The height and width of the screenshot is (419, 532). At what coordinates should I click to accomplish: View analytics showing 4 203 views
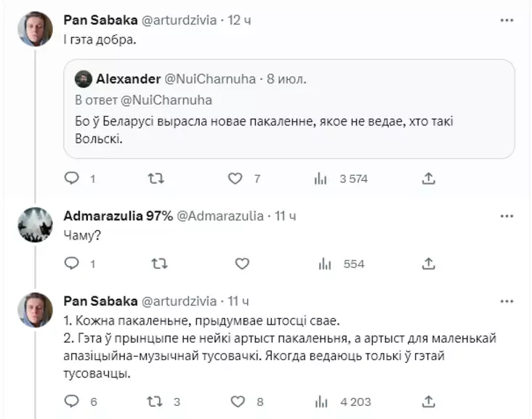pyautogui.click(x=319, y=401)
